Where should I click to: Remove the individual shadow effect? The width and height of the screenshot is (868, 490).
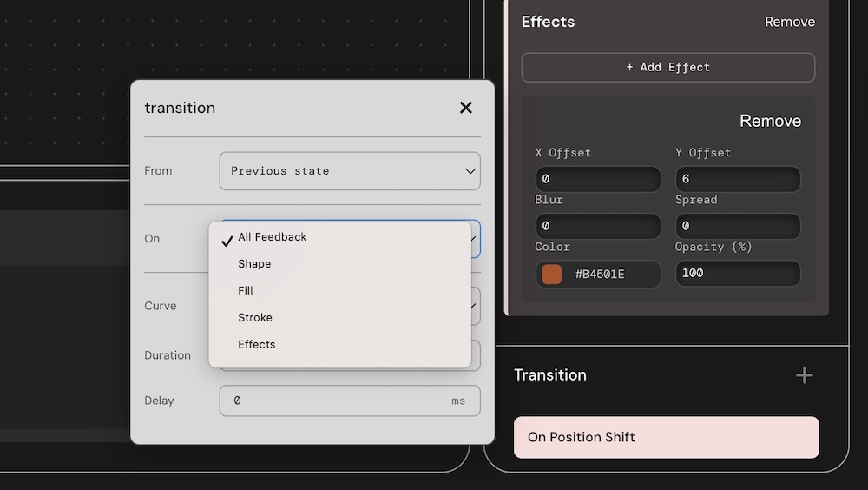point(770,121)
